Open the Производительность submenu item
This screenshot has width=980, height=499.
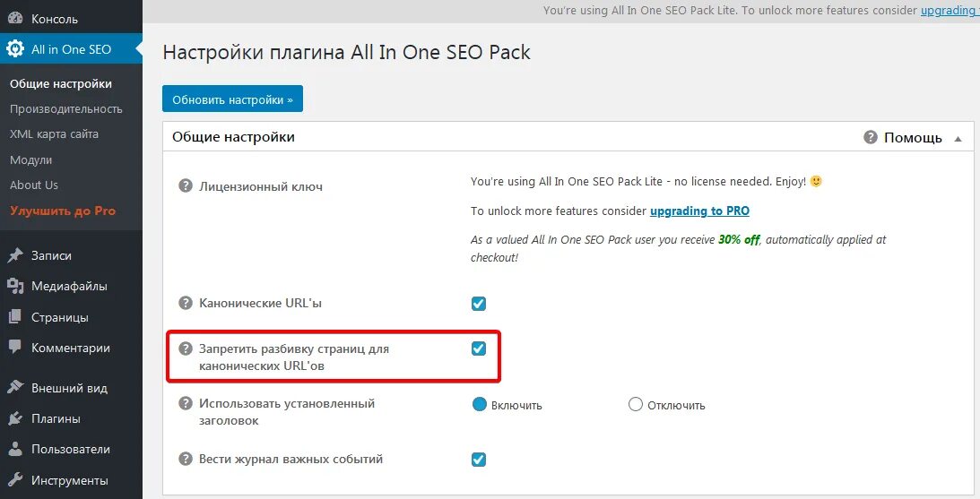coord(65,108)
